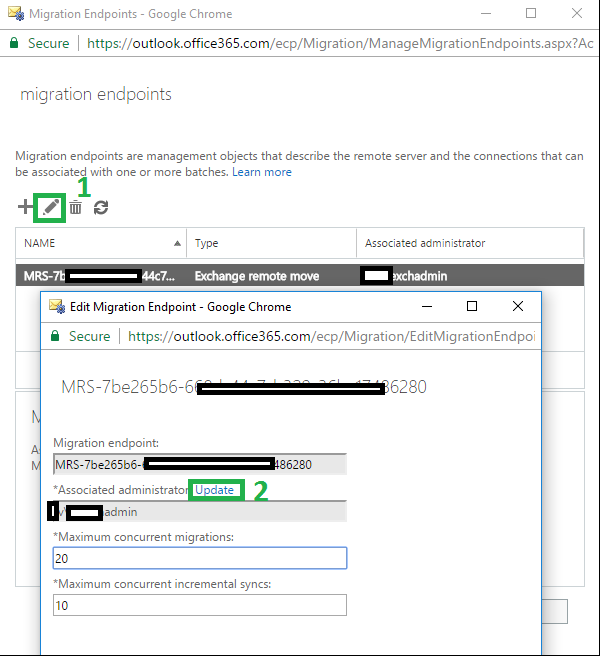Screen dimensions: 600x656
Task: Sort by NAME column header
Action: pos(101,243)
